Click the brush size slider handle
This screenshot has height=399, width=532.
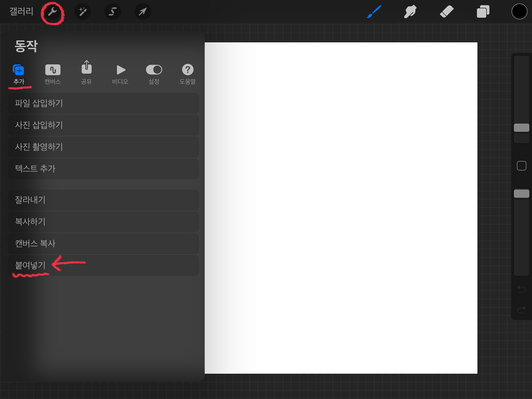click(x=521, y=128)
